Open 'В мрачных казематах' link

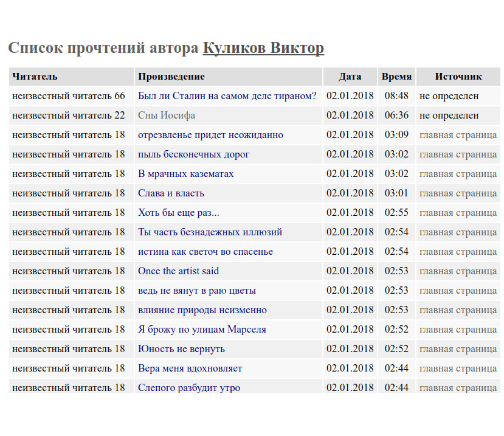point(186,174)
